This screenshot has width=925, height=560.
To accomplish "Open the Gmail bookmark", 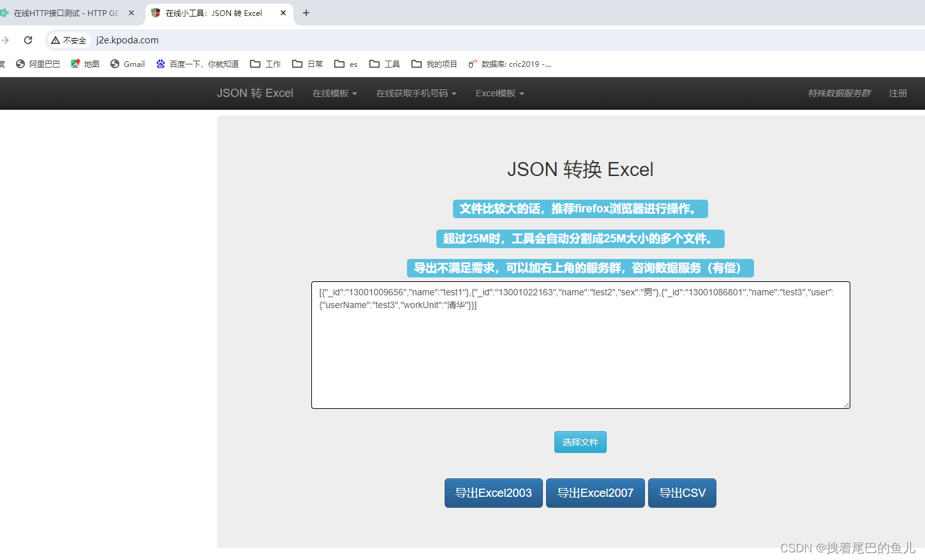I will point(128,64).
